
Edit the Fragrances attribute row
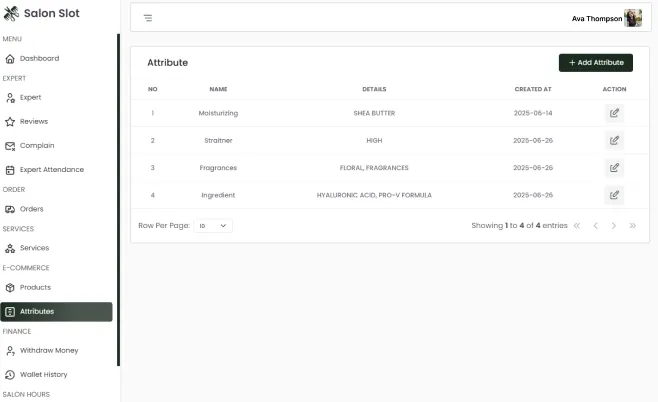pos(614,167)
